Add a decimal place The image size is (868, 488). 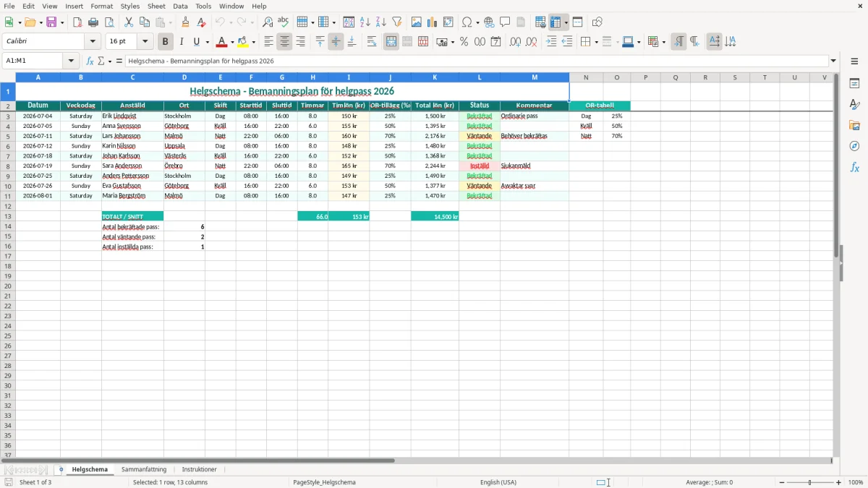(x=515, y=42)
